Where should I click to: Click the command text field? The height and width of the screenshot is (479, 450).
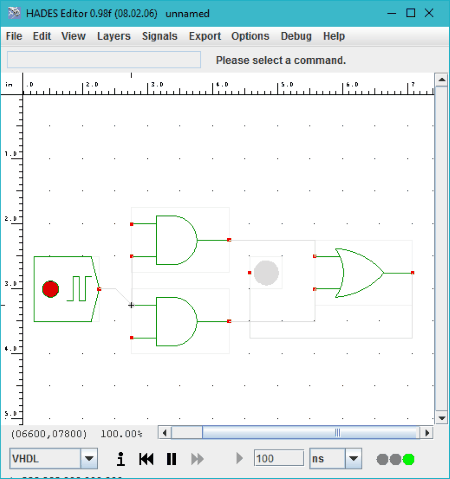click(104, 60)
